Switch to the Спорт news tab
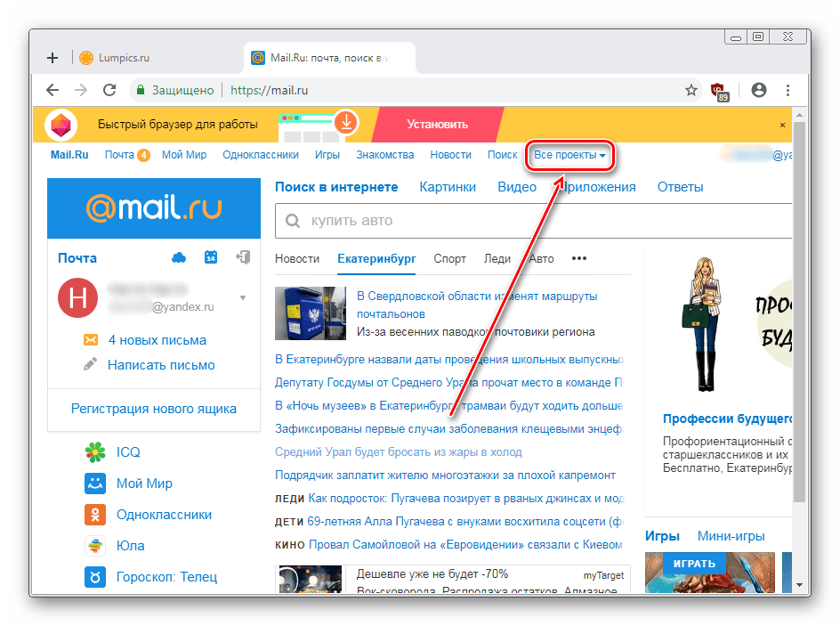 coord(449,259)
